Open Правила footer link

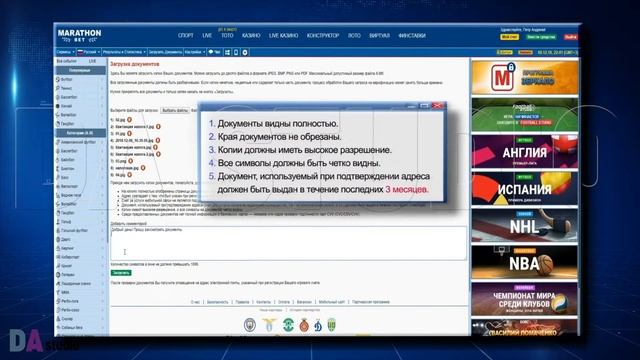tap(242, 302)
